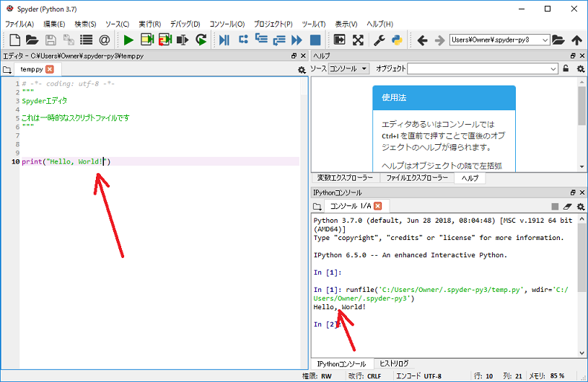Open the Python path manager icon
588x382 pixels.
point(397,40)
